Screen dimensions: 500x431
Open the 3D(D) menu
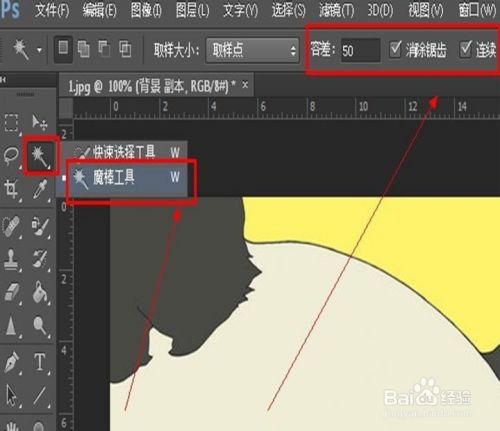pos(380,11)
